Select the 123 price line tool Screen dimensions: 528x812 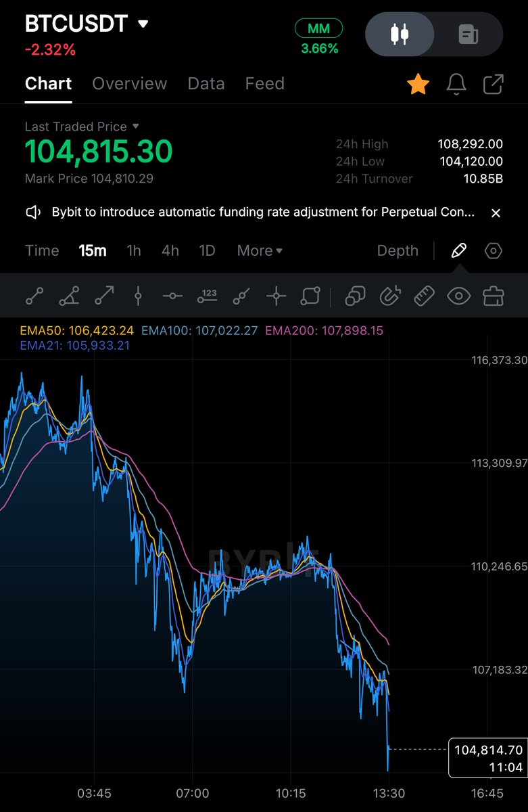coord(207,296)
